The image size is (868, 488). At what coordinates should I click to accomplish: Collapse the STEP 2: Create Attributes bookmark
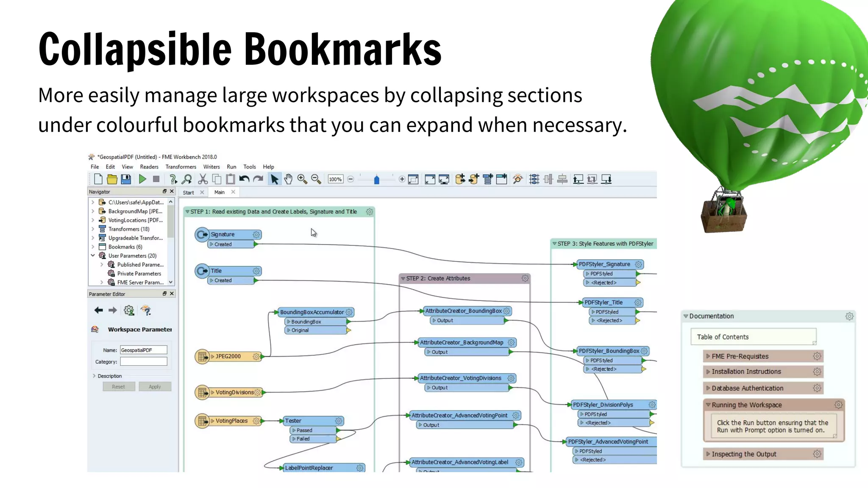(403, 278)
